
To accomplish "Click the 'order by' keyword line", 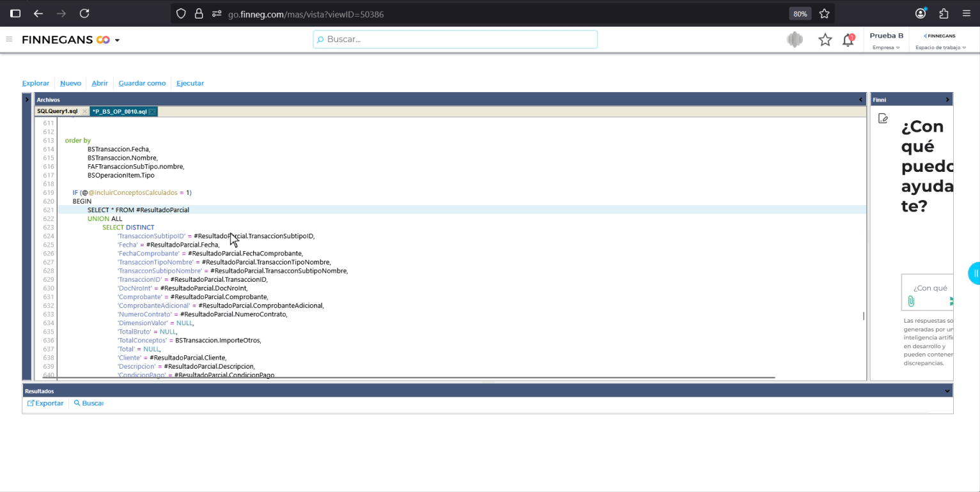I will [x=78, y=141].
